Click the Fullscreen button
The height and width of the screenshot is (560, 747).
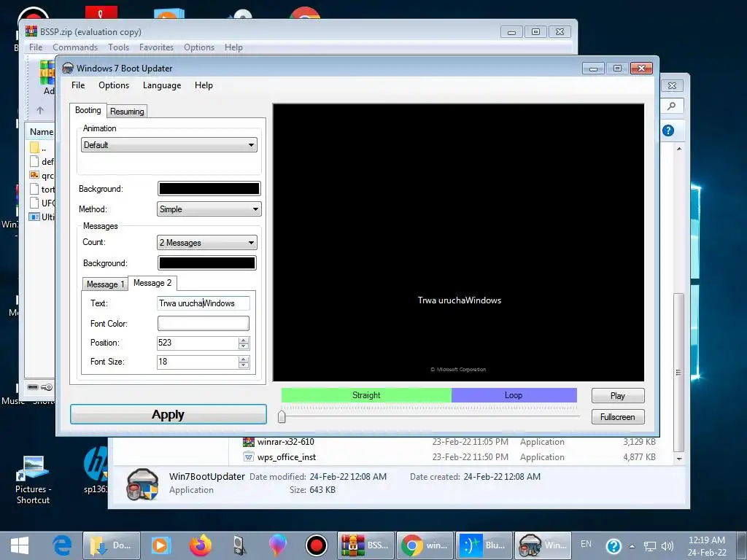coord(618,416)
